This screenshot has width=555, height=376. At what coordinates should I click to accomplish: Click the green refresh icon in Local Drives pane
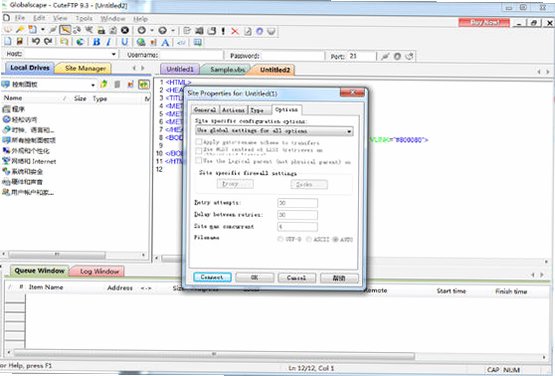[144, 84]
